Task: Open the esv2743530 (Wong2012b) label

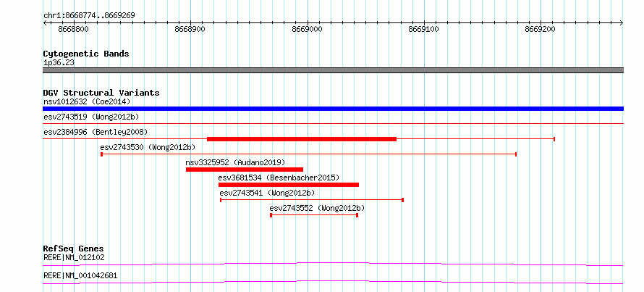Action: coord(148,147)
